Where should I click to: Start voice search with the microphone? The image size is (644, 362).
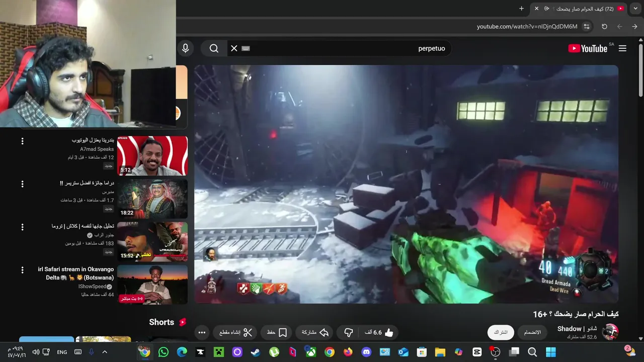(x=186, y=48)
